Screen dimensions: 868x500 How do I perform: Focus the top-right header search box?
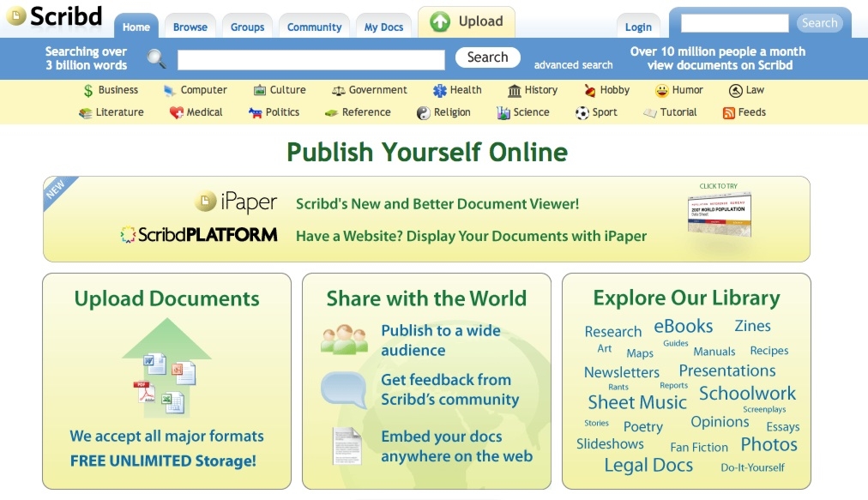(734, 23)
